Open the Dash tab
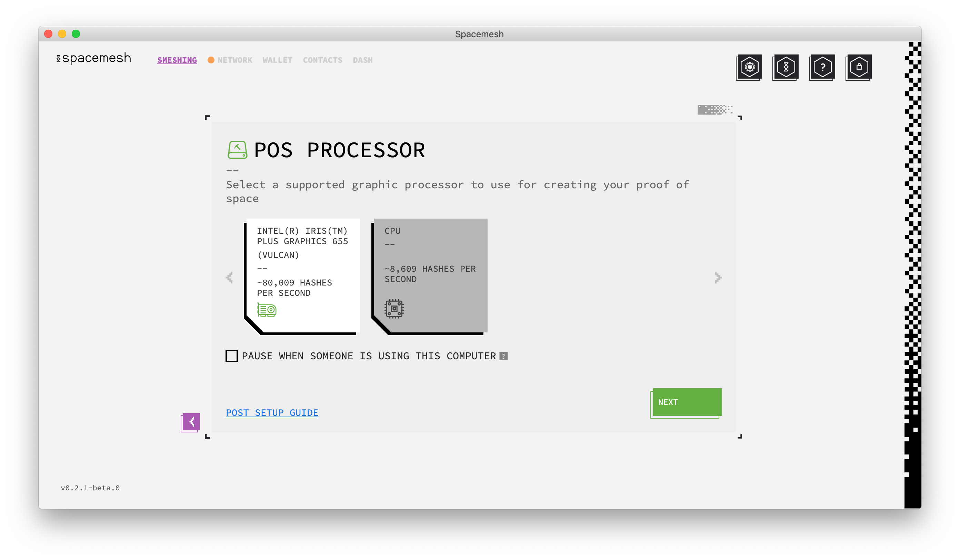The width and height of the screenshot is (960, 560). [x=363, y=60]
